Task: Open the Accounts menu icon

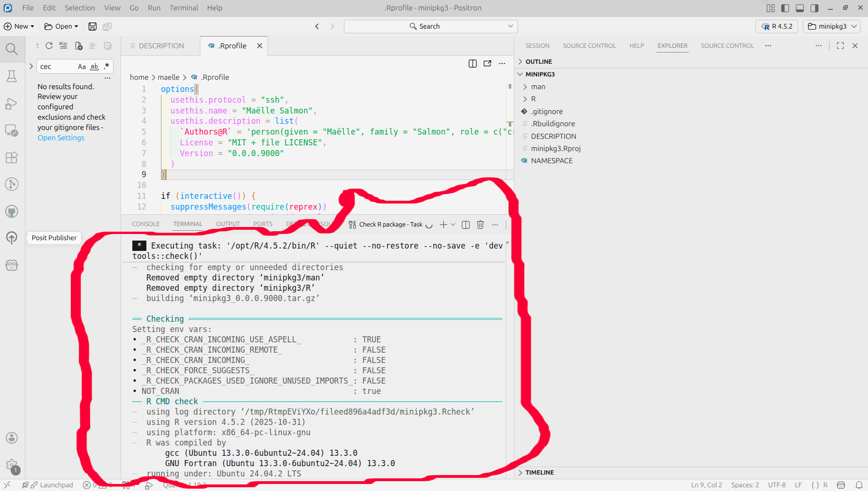Action: tap(12, 438)
